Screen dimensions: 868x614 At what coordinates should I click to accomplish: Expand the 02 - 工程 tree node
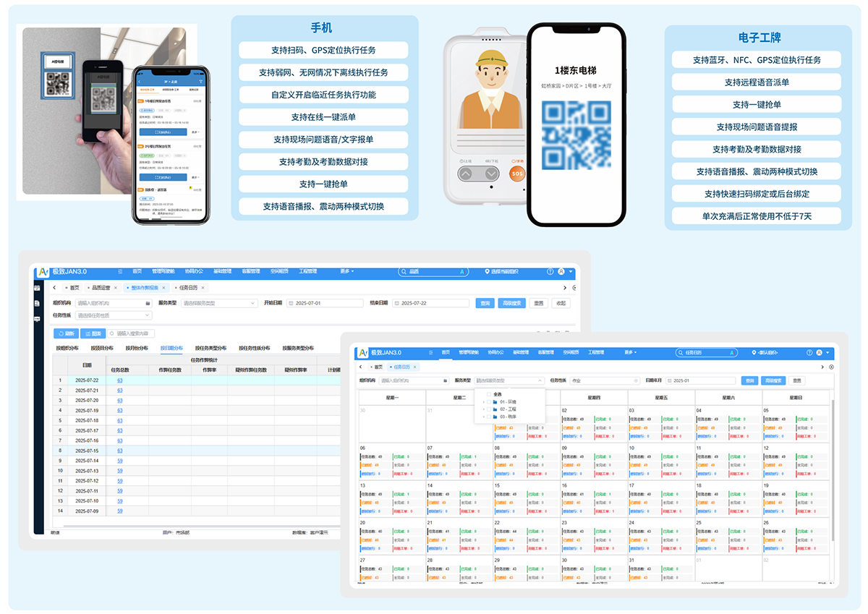[483, 409]
